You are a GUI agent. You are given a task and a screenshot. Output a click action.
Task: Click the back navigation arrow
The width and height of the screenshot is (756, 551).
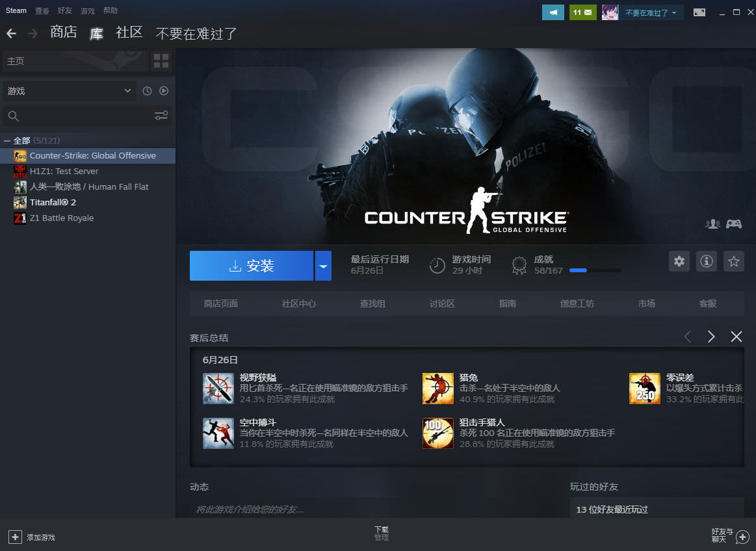point(12,33)
